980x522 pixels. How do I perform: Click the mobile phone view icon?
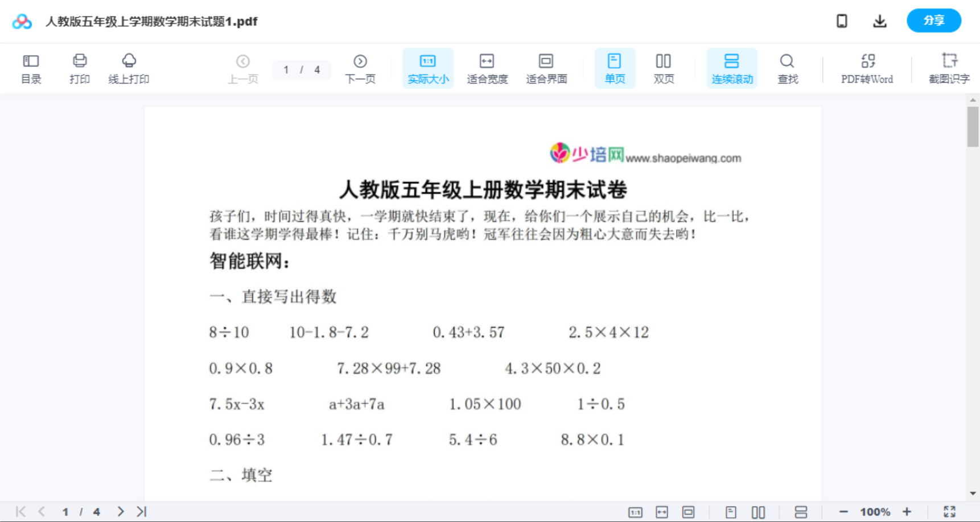(842, 20)
